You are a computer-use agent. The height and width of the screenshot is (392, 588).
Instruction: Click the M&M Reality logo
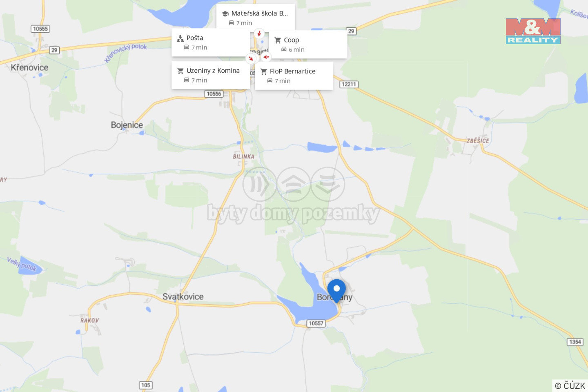point(533,31)
